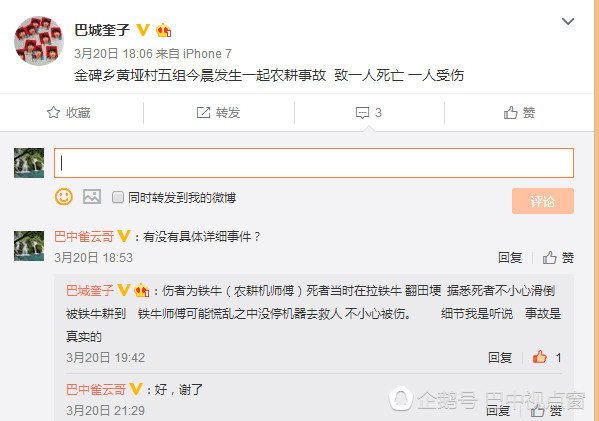
Task: Click the crown membership badge beside 巴城奎子
Action: coord(164,30)
